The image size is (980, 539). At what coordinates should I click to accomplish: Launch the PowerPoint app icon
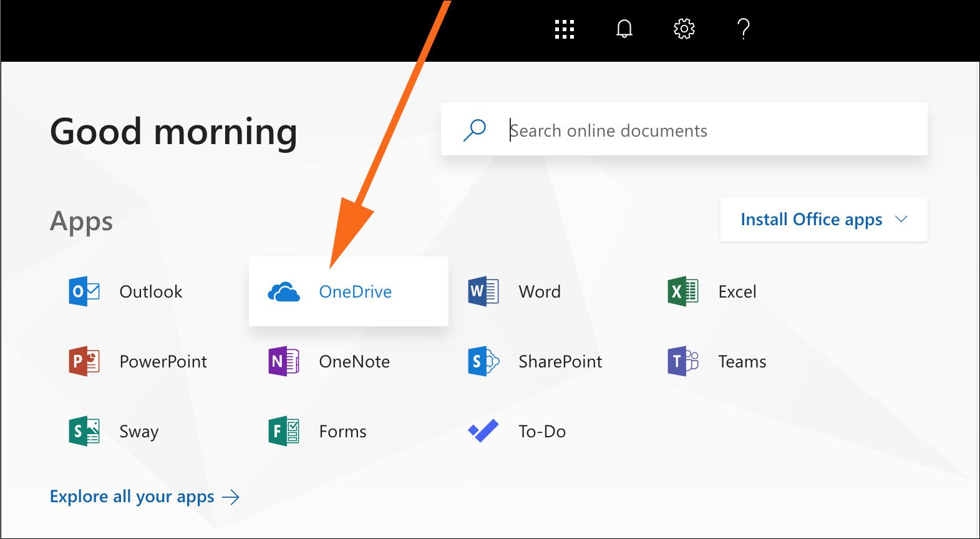84,361
